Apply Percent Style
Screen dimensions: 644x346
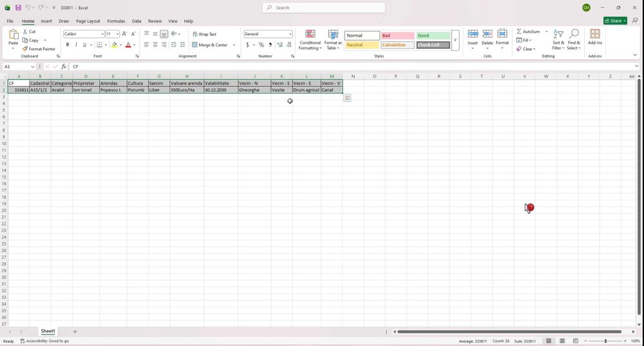pyautogui.click(x=261, y=44)
